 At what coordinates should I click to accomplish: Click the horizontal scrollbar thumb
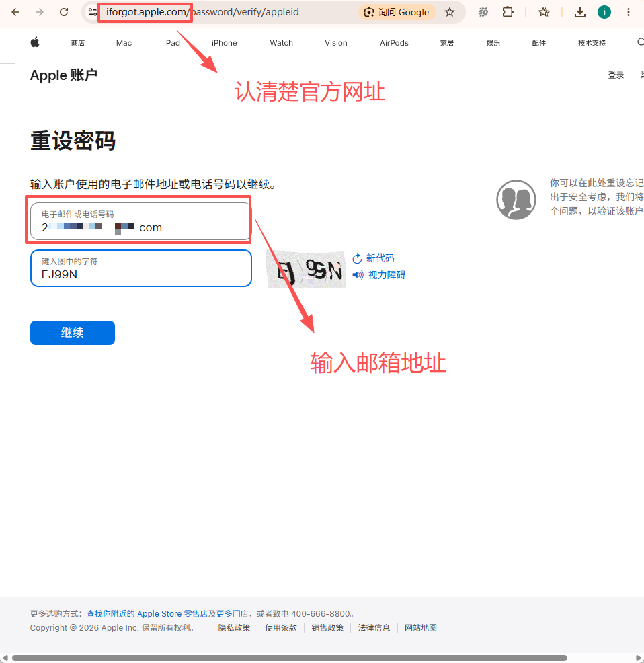pos(289,658)
